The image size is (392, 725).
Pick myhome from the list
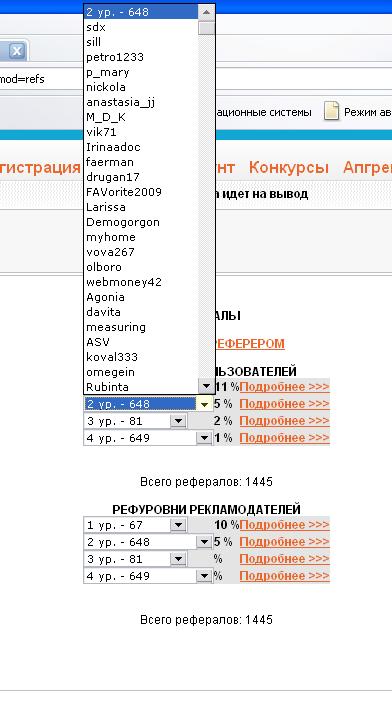[141, 237]
